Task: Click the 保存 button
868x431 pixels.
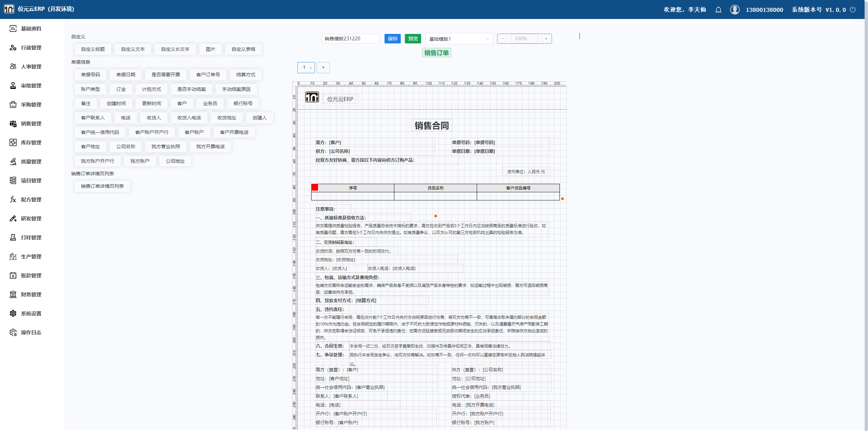Action: (393, 39)
